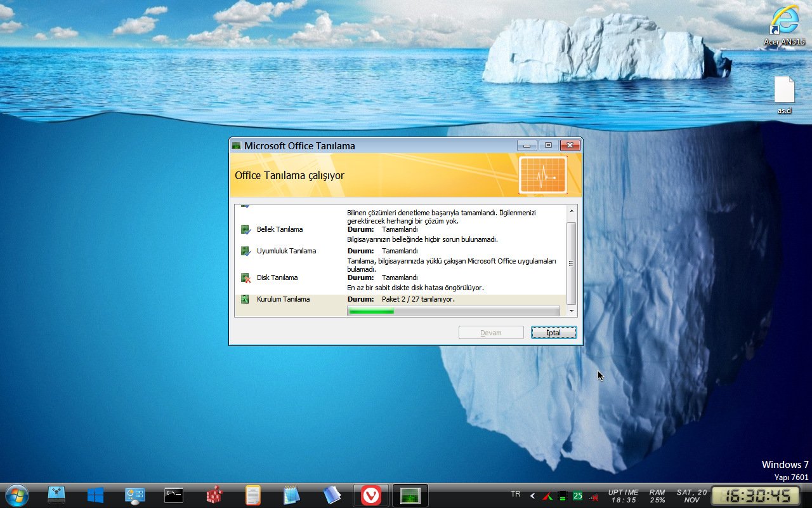Screen dimensions: 812x508
Task: Click 'Bilgisayarınızın belleğinde hiçbir sorun bulunamadı' text
Action: [x=422, y=239]
